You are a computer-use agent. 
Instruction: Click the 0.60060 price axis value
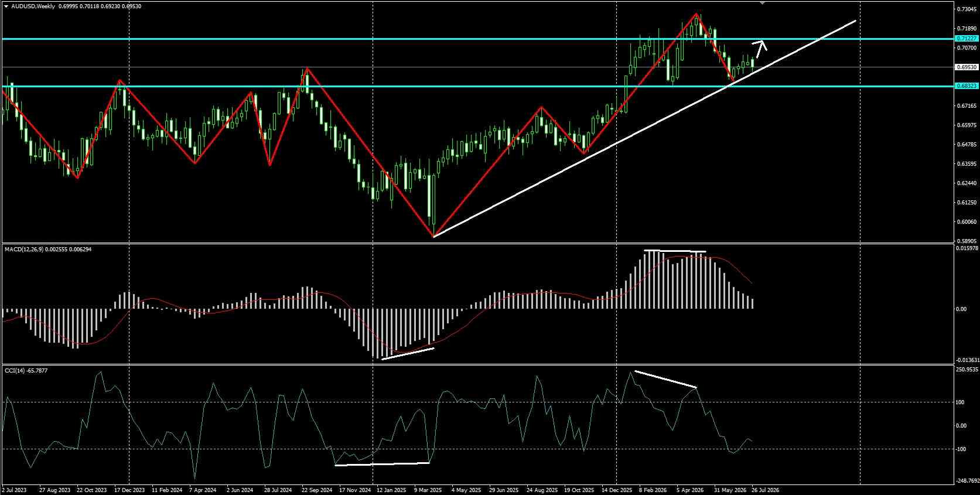pyautogui.click(x=967, y=222)
